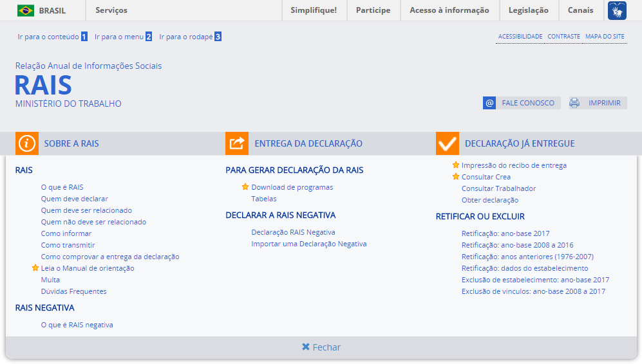Open Consultar Crea link
Viewport: 642px width, 364px height.
tap(486, 177)
